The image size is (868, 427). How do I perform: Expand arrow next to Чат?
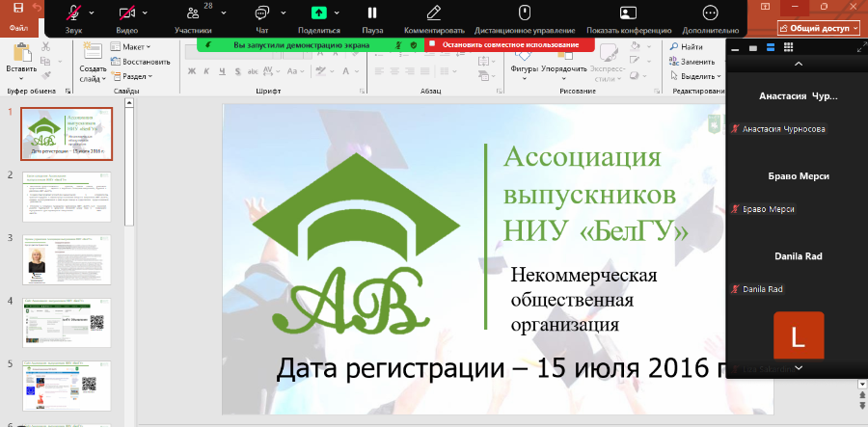[284, 13]
